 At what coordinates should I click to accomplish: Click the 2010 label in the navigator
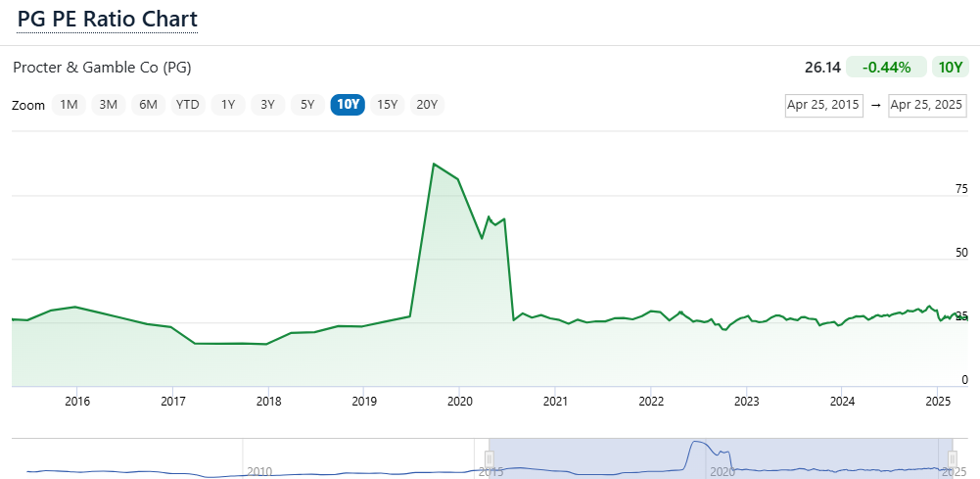[258, 471]
